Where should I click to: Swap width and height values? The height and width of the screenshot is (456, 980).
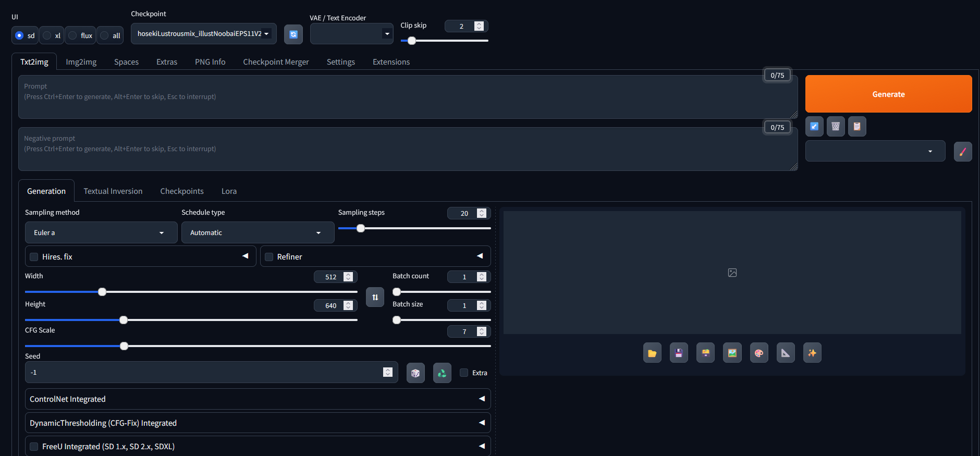click(375, 297)
